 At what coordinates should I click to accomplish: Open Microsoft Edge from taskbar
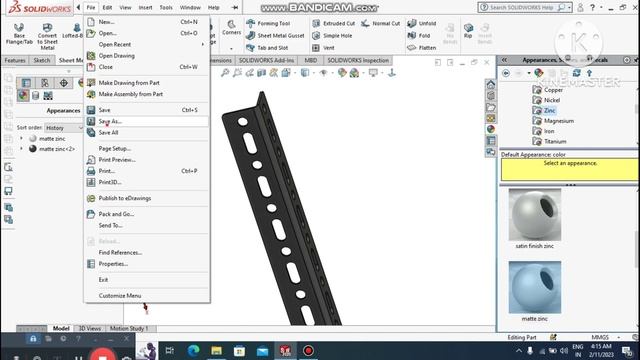coord(193,351)
